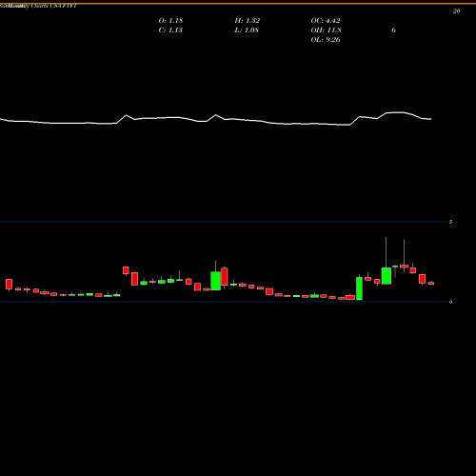Click the '5' price axis label
Screen dimensions: 476x476
[450, 222]
